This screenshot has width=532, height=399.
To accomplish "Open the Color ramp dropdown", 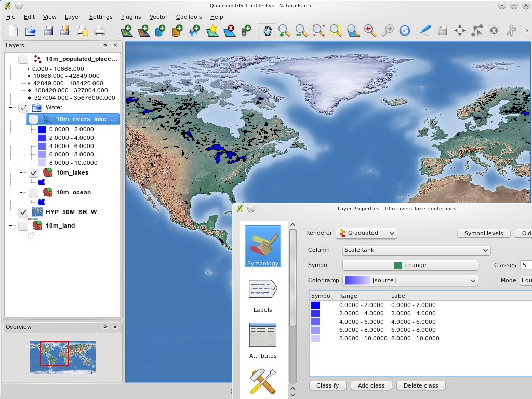I will 410,280.
